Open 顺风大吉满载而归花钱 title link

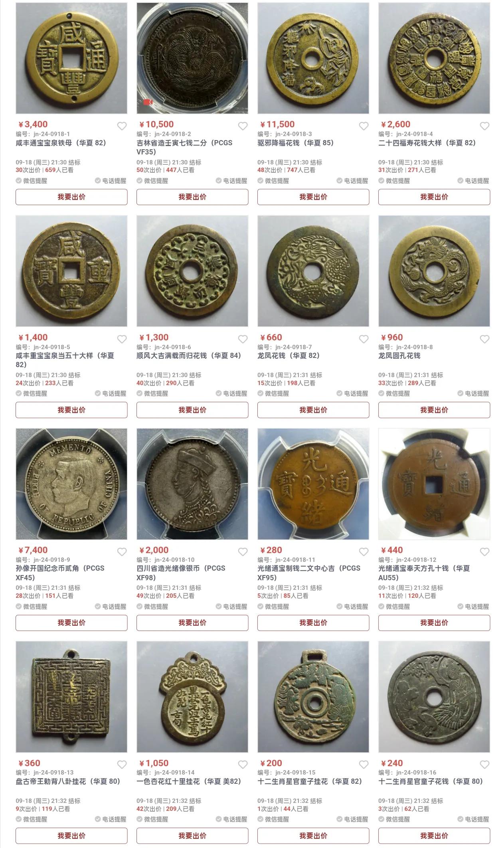[x=189, y=356]
